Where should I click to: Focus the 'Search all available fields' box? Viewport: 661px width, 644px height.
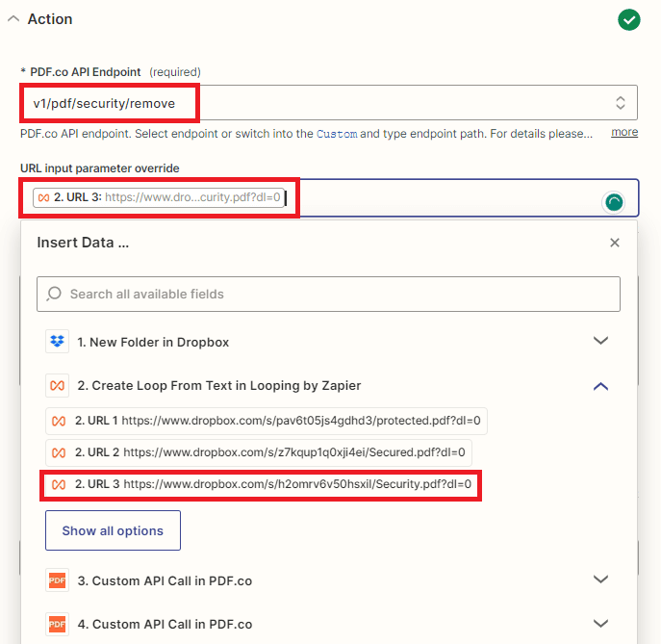point(328,294)
